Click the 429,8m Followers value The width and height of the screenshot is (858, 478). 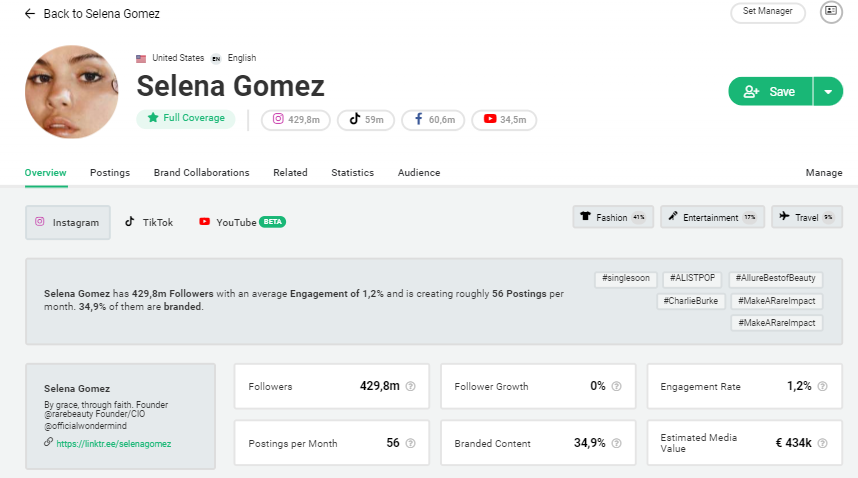(380, 386)
